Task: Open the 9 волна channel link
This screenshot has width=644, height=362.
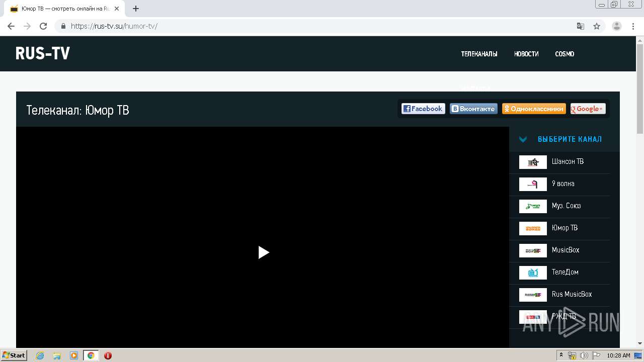Action: (x=563, y=184)
